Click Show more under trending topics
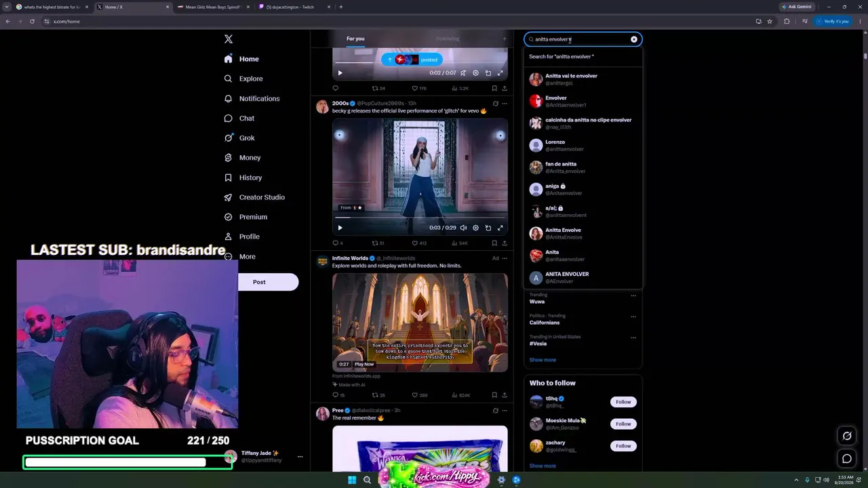The image size is (868, 488). click(542, 360)
